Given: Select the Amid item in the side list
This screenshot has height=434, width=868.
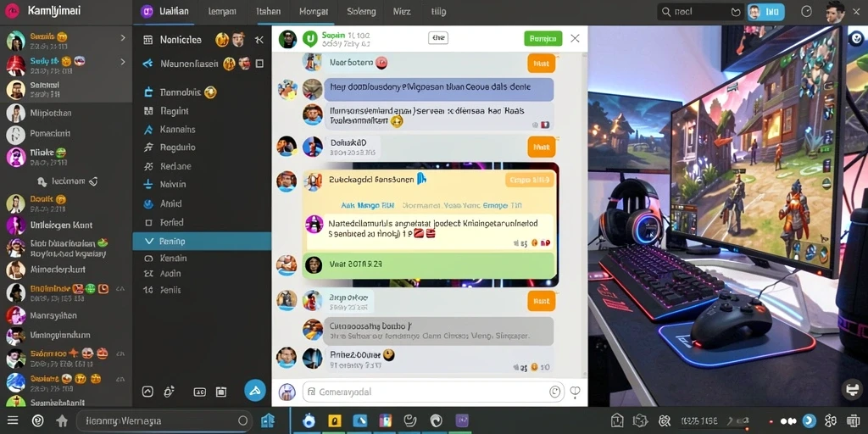Looking at the screenshot, I should pos(171,203).
